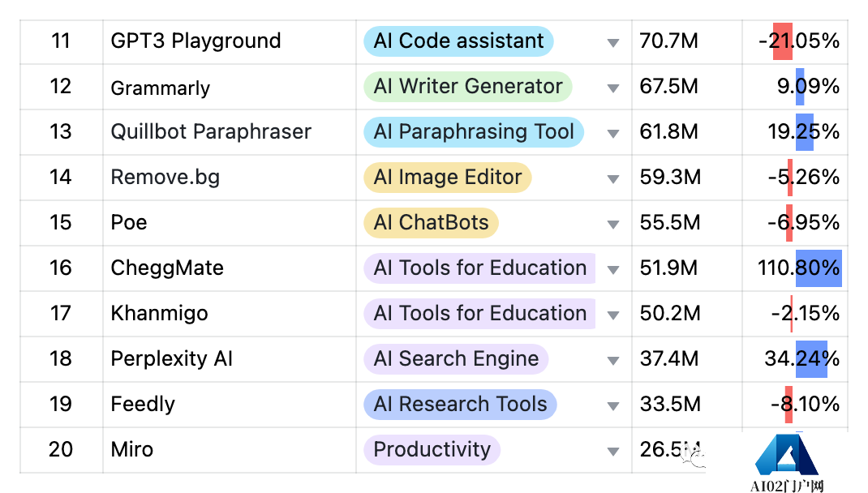Select the Productivity tag in the Miro row
The height and width of the screenshot is (493, 868).
point(432,449)
